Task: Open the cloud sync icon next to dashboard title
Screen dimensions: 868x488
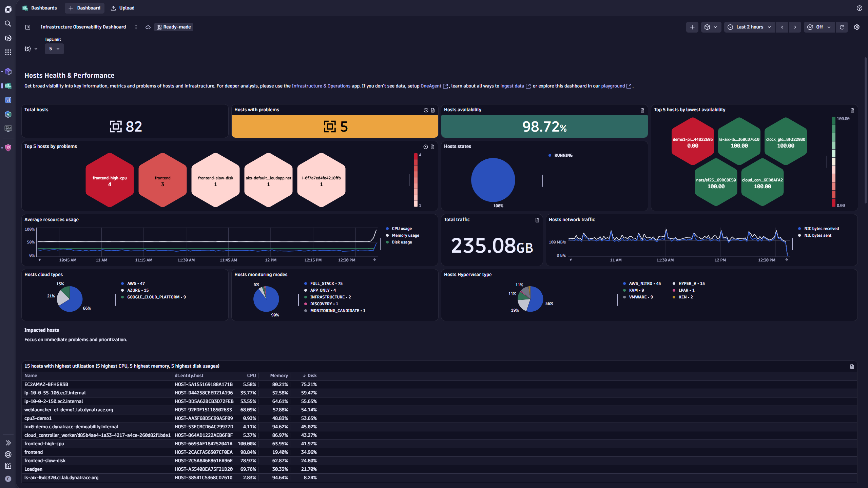Action: pos(148,27)
